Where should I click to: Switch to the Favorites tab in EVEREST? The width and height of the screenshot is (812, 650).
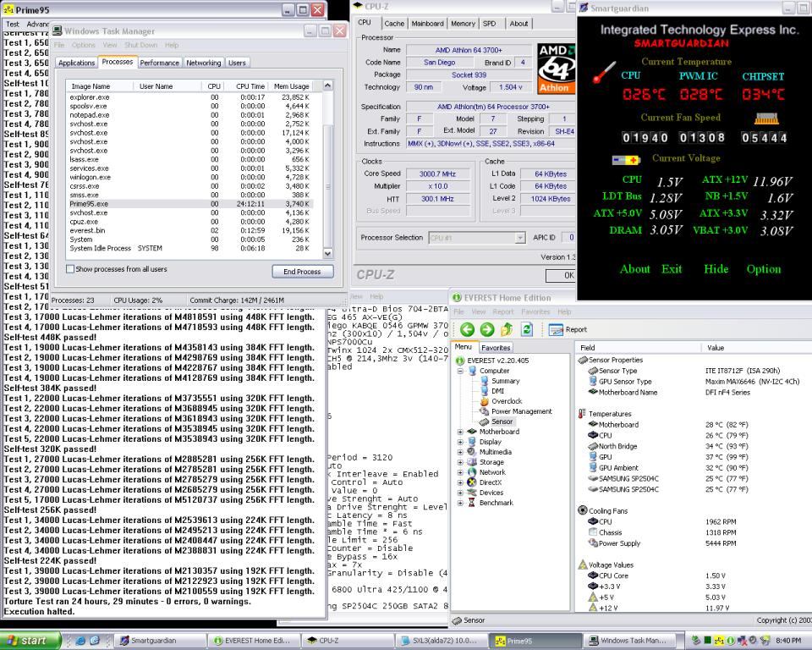tap(495, 348)
